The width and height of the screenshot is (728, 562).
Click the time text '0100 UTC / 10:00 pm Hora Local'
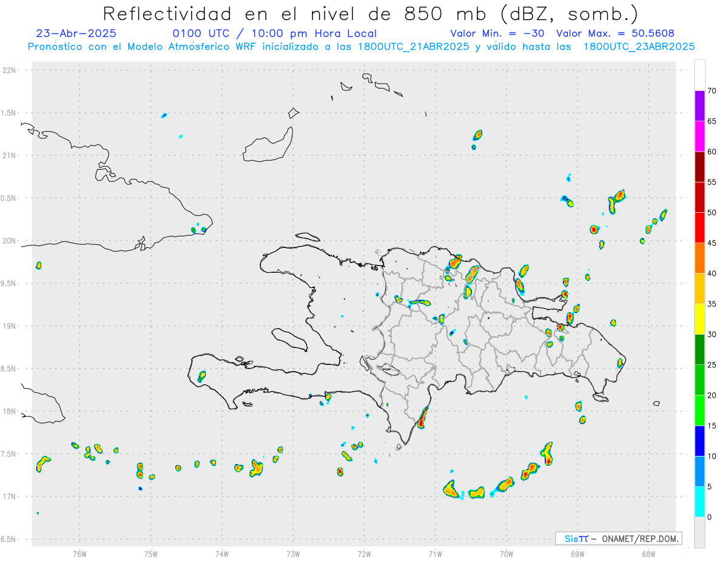pyautogui.click(x=275, y=33)
